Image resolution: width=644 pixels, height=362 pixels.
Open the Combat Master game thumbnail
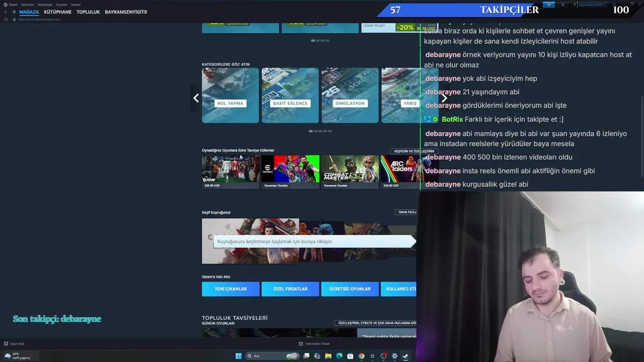coord(350,172)
